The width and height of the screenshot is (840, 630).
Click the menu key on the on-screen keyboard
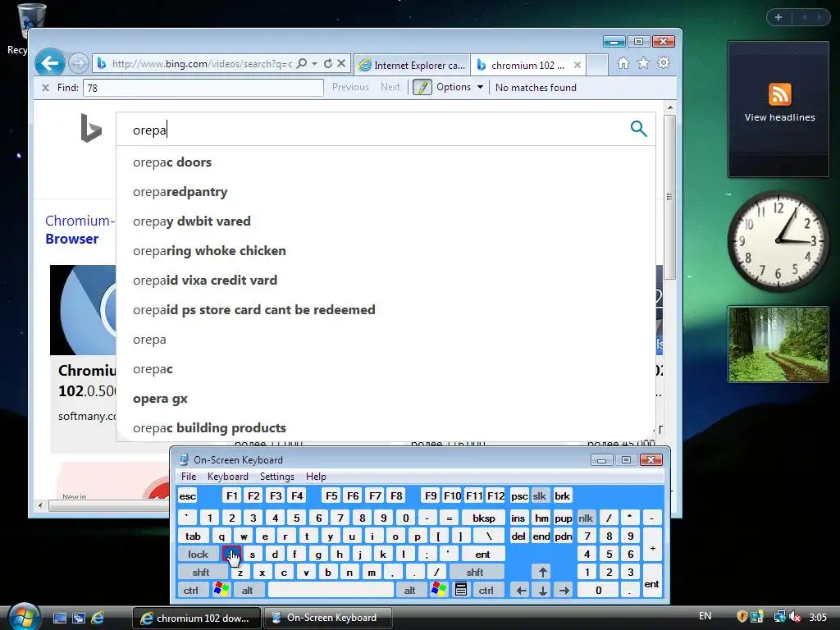(x=460, y=590)
